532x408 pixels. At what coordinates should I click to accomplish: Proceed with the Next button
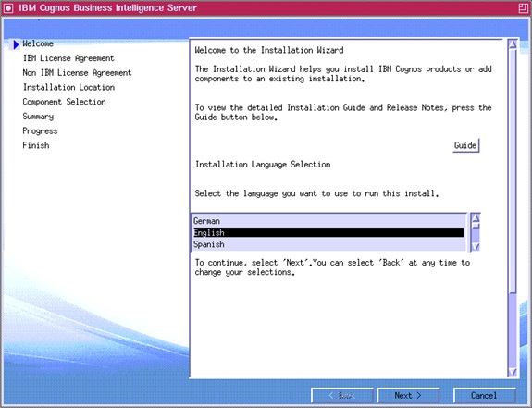click(x=408, y=396)
